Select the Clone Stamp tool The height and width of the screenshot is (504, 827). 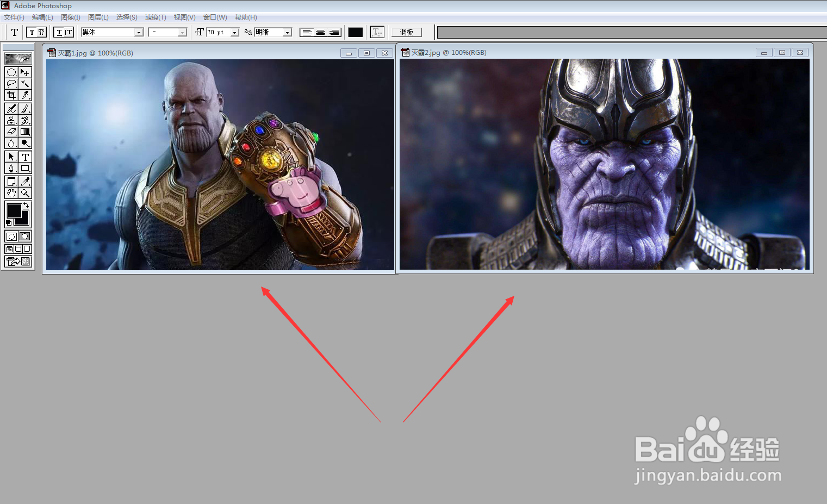point(11,120)
